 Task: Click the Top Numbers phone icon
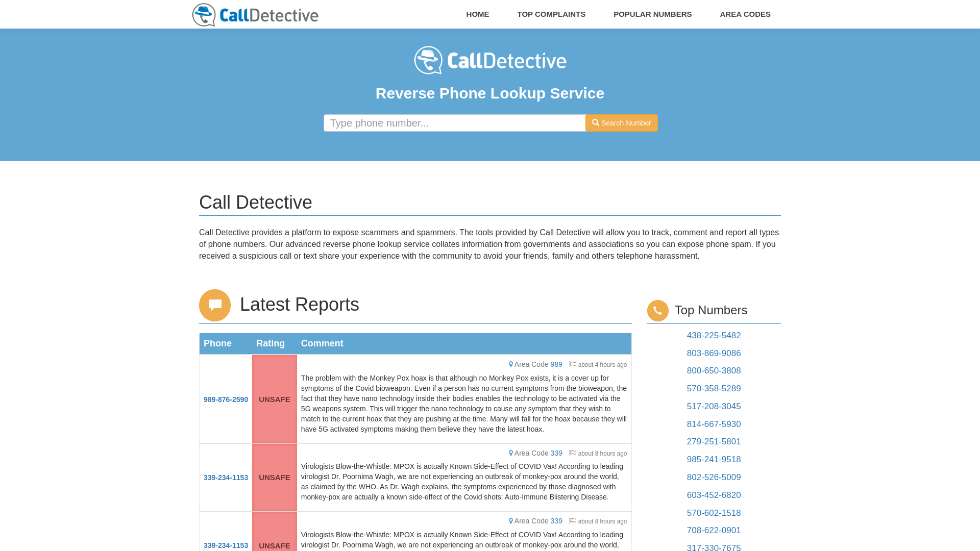tap(657, 310)
